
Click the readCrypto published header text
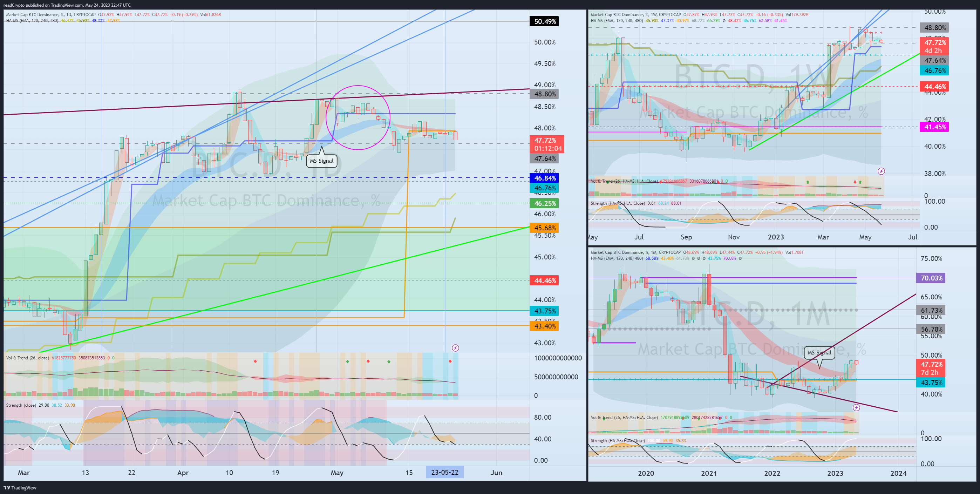point(67,5)
